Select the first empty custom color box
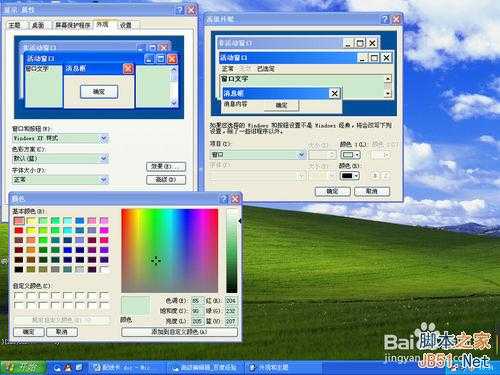The height and width of the screenshot is (375, 500). (19, 295)
